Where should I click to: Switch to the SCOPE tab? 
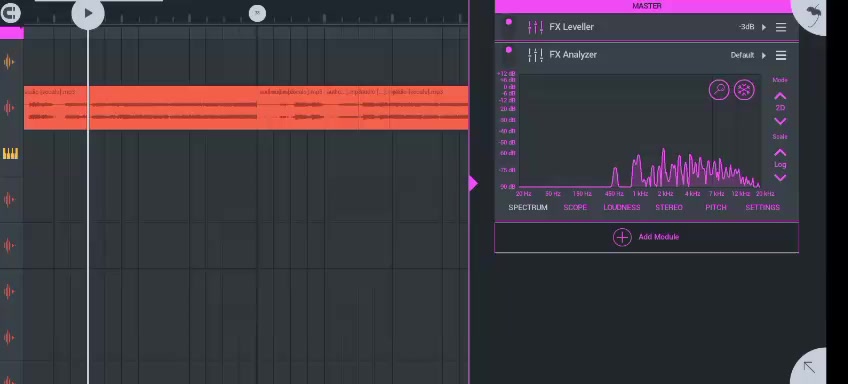pos(575,208)
